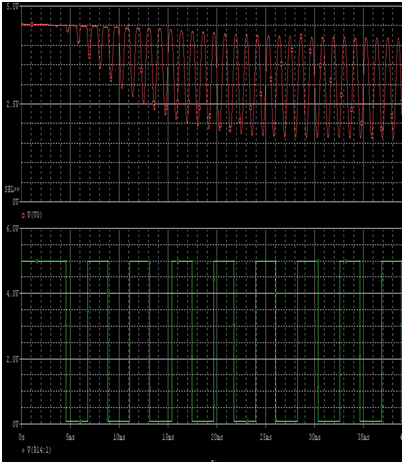The height and width of the screenshot is (464, 404).
Task: Click the 0V label on the top plot axis
Action: coord(16,201)
